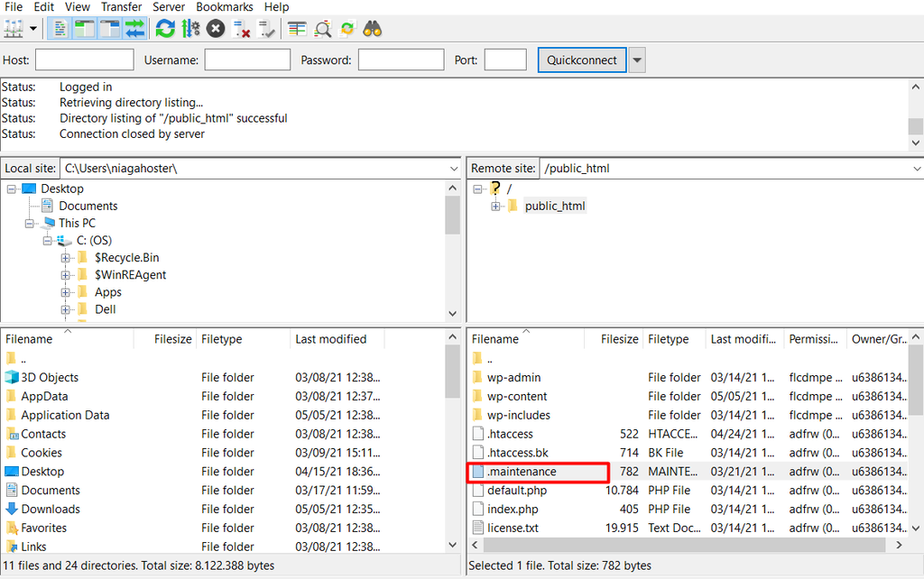Toggle the remote directory tree view

(x=109, y=29)
